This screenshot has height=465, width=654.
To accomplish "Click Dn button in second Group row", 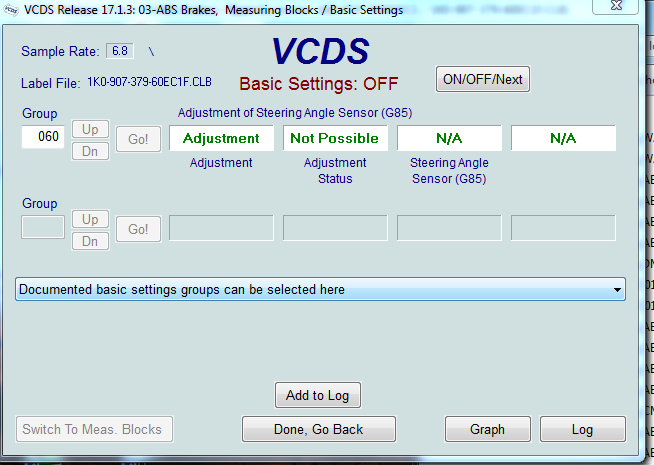I will [91, 241].
